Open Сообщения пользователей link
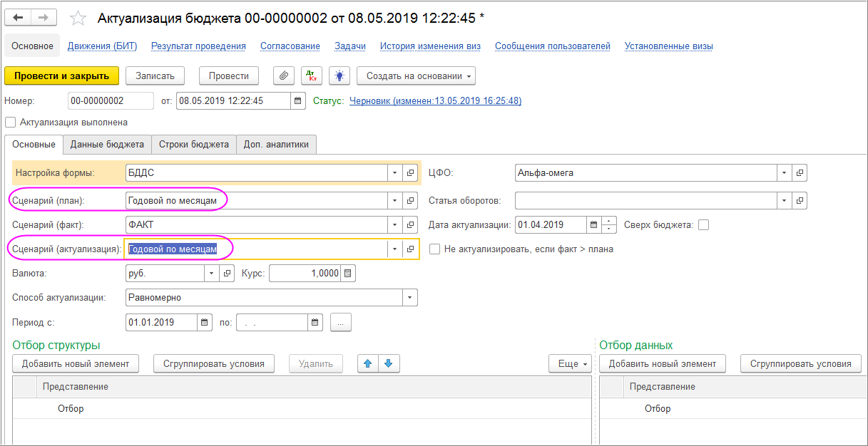 pos(553,46)
